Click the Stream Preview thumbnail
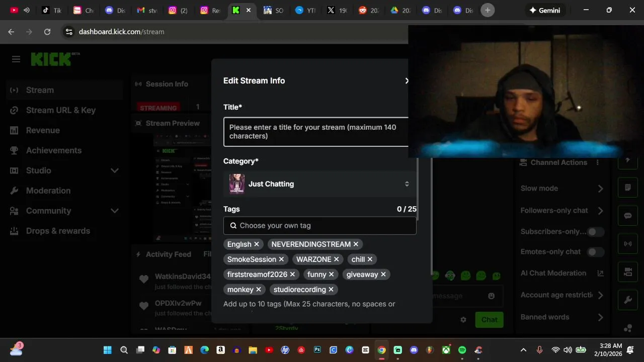 tap(183, 188)
